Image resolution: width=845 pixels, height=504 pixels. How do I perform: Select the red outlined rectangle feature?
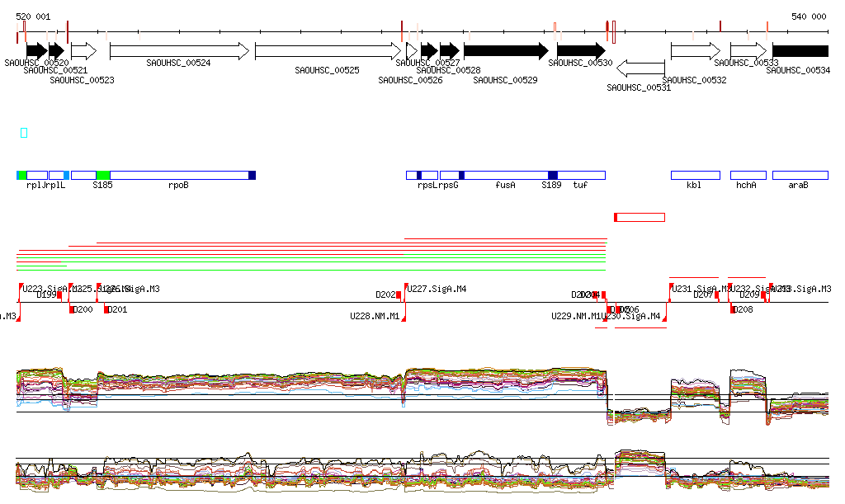coord(640,217)
